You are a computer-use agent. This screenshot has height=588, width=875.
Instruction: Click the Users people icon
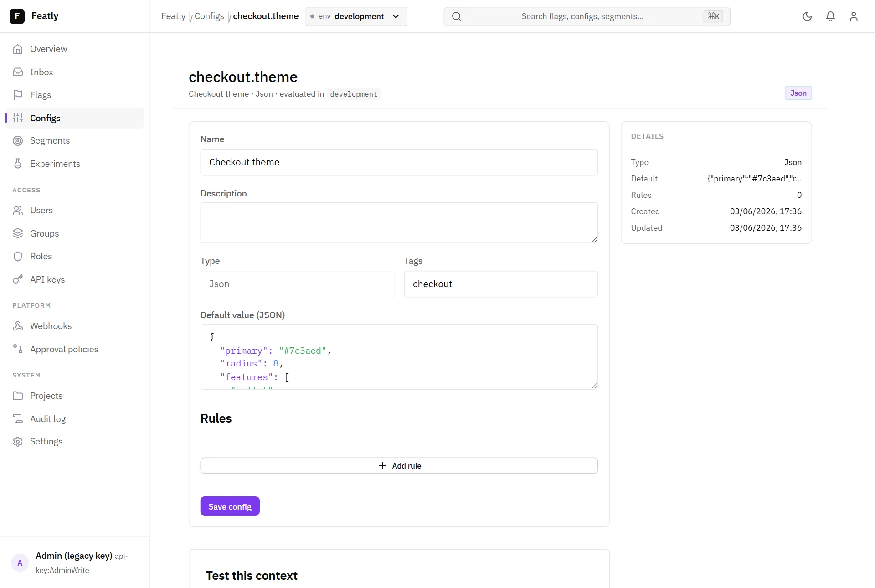pos(18,211)
